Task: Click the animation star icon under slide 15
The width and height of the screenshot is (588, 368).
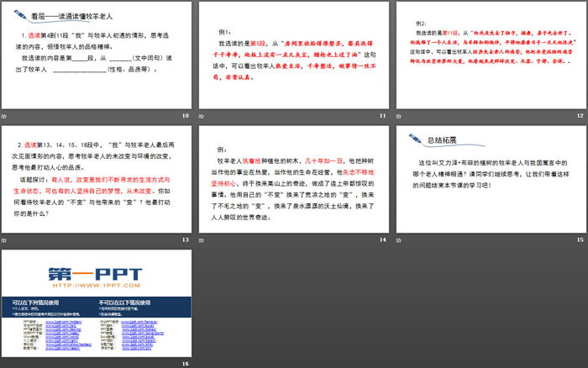Action: [x=399, y=239]
